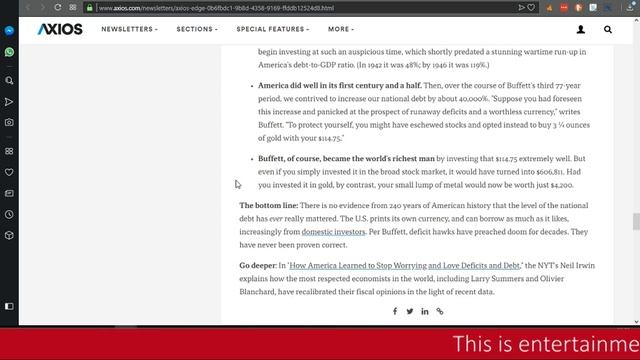Toggle the sidebar panel pin at bottom
This screenshot has width=640, height=360.
coord(9,306)
